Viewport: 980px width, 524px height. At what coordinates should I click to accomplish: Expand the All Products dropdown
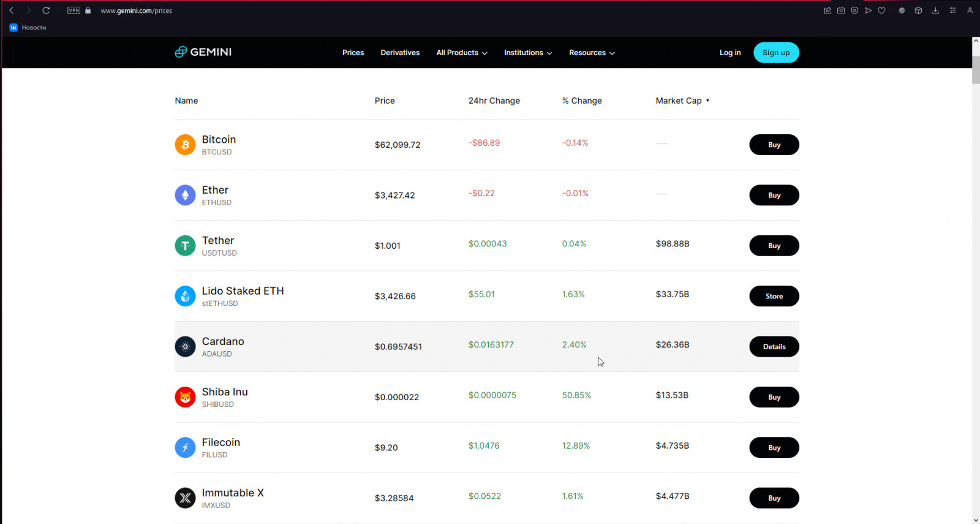pyautogui.click(x=462, y=53)
